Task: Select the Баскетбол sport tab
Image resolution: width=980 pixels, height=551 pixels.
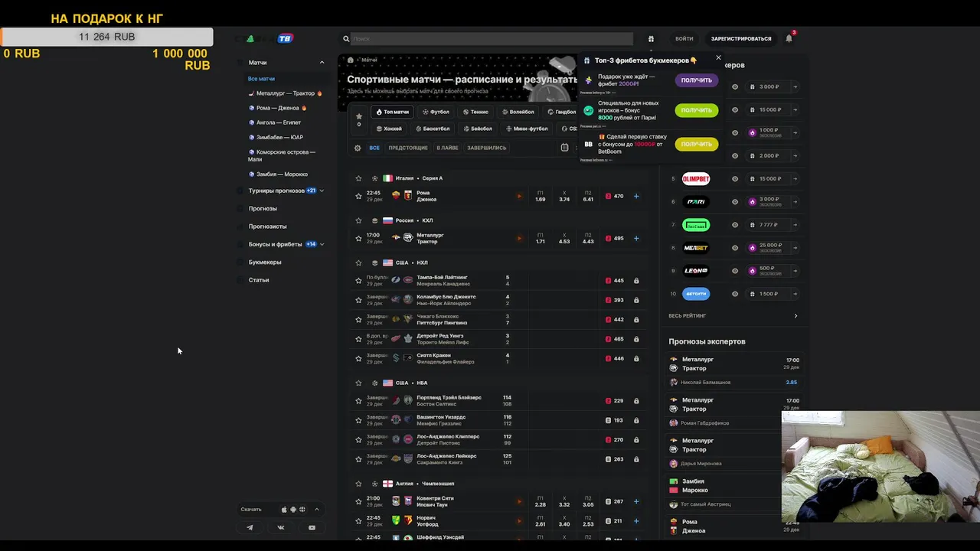Action: click(x=433, y=129)
